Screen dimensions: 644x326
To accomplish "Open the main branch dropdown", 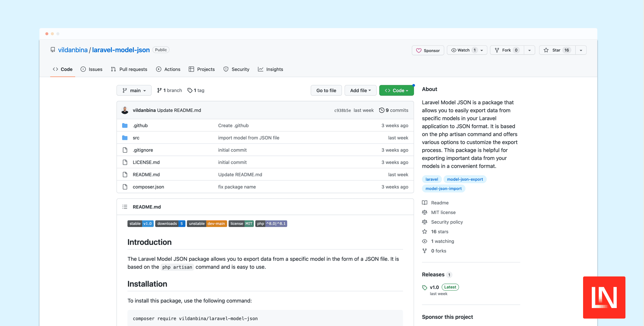I will [x=134, y=90].
